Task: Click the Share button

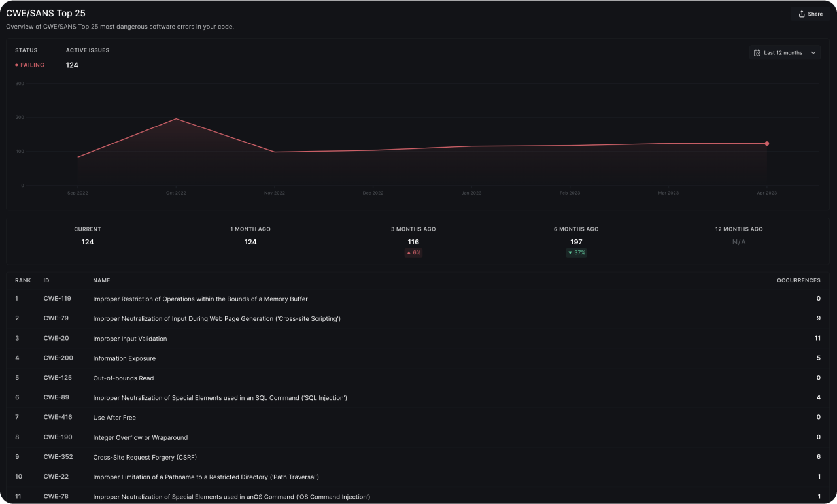Action: (810, 14)
